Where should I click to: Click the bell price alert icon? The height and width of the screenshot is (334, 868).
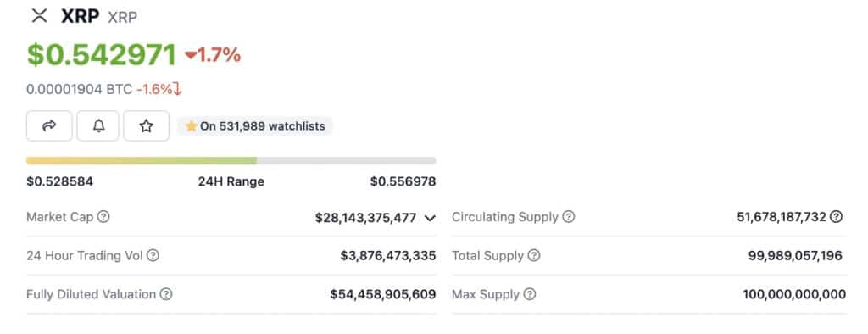point(98,125)
